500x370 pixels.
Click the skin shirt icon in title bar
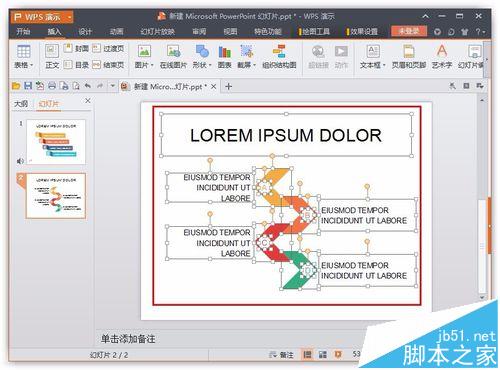click(x=464, y=32)
